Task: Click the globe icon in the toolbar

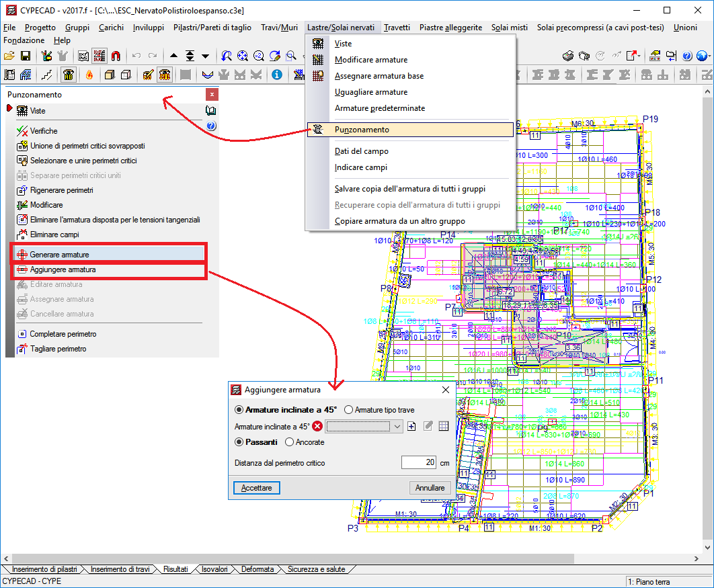Action: (702, 56)
